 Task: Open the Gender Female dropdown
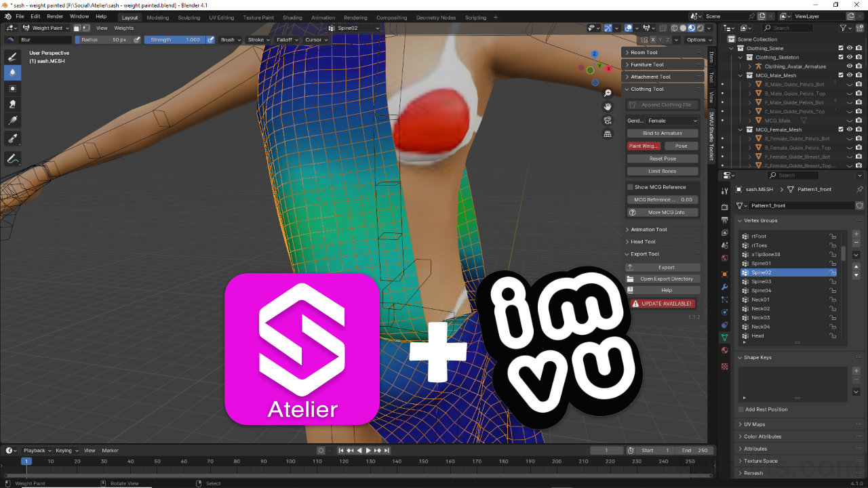[x=671, y=121]
